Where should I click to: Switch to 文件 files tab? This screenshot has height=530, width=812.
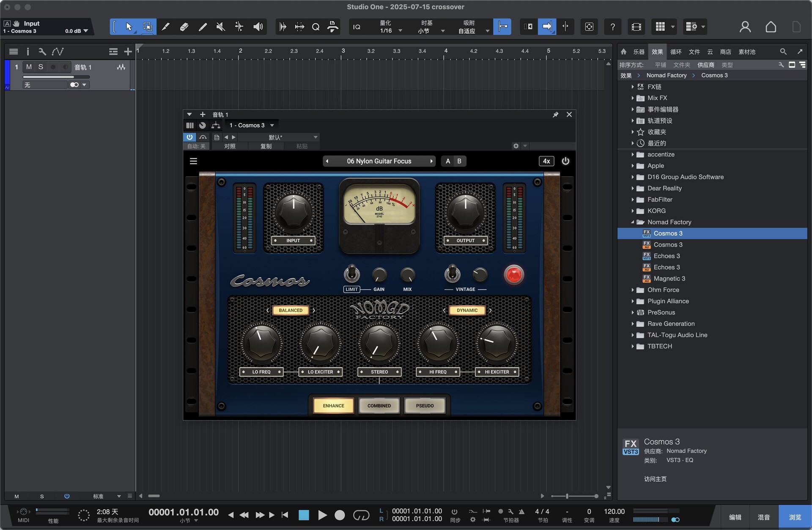pyautogui.click(x=694, y=52)
